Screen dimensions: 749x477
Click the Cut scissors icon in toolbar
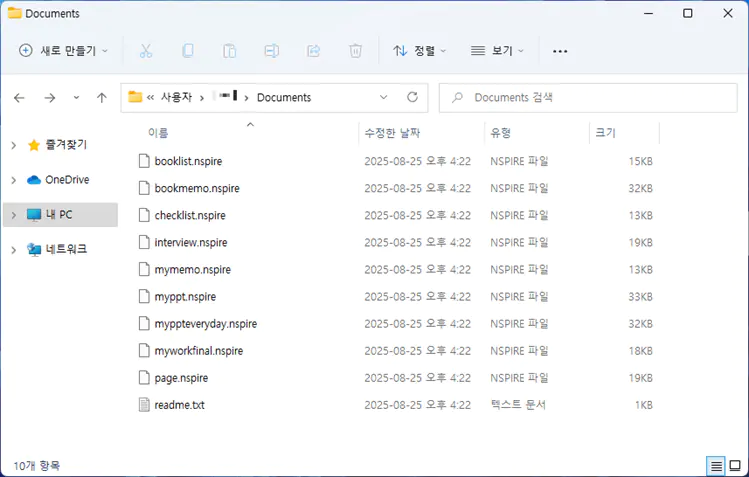(146, 50)
